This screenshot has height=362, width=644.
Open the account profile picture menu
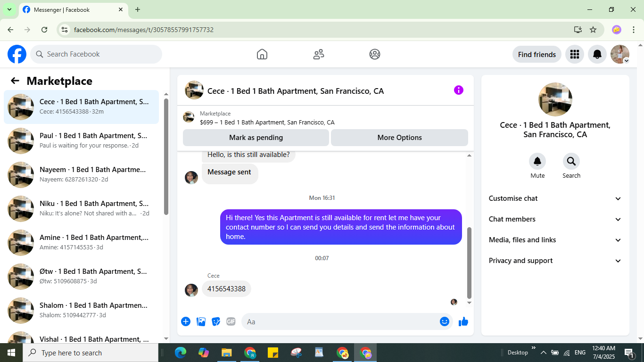click(620, 54)
